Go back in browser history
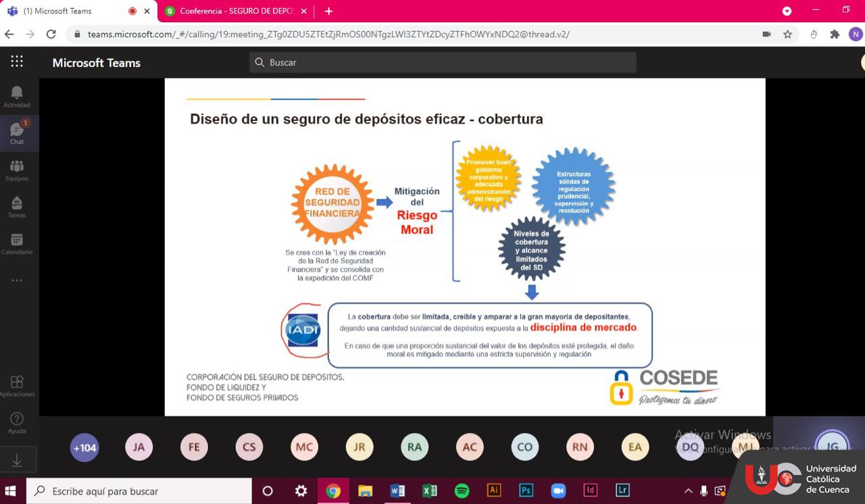The height and width of the screenshot is (504, 865). (9, 34)
